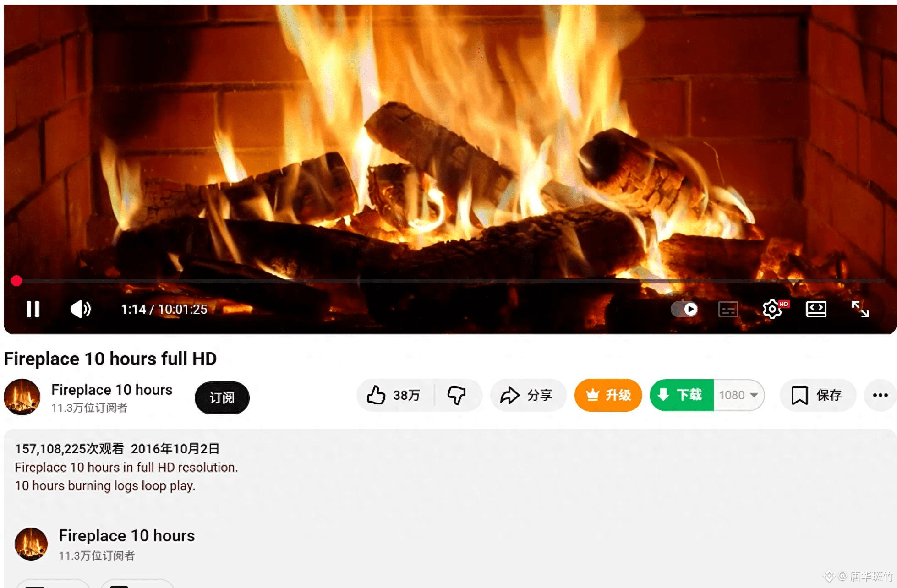The width and height of the screenshot is (897, 588).
Task: Open the three-dot more actions menu
Action: pos(880,395)
